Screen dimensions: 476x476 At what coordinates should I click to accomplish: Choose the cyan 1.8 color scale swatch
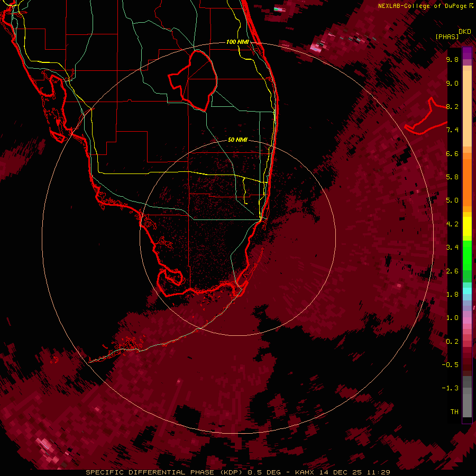click(x=467, y=291)
